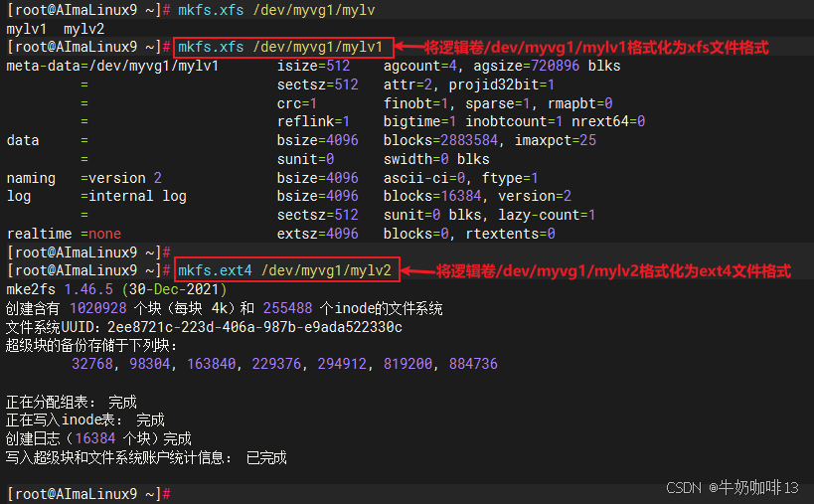Click the 'inobtcount=1' value
This screenshot has width=814, height=504.
[514, 121]
